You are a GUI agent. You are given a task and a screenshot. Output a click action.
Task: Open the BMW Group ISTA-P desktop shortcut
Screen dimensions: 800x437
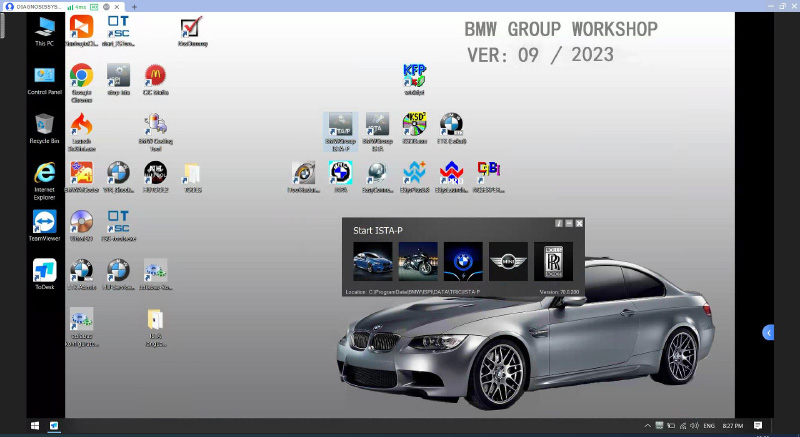[341, 125]
